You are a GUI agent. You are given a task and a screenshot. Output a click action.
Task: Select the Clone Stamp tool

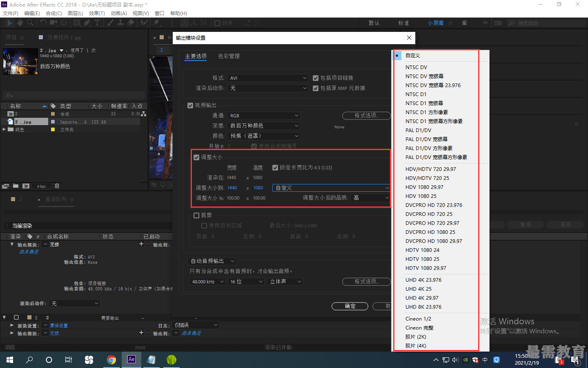[x=120, y=23]
